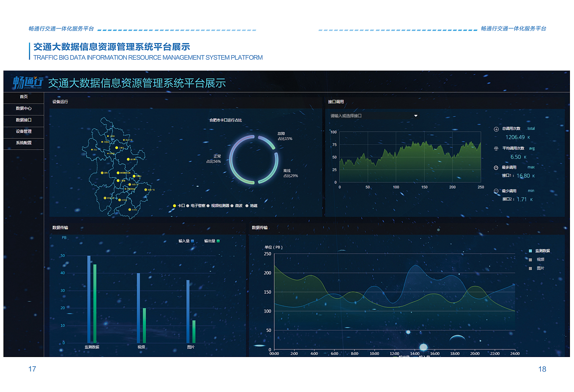Toggle the 电子警察 legend item
This screenshot has width=574, height=392.
point(197,205)
